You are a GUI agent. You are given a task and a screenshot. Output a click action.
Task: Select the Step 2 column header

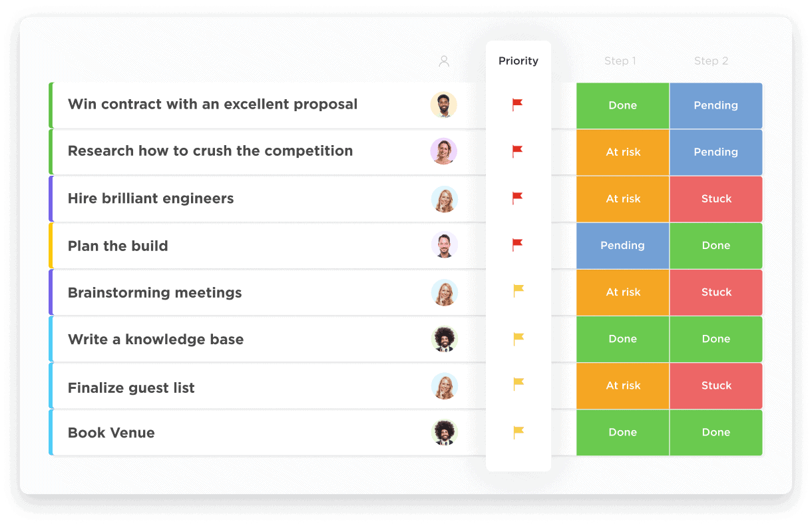(711, 61)
